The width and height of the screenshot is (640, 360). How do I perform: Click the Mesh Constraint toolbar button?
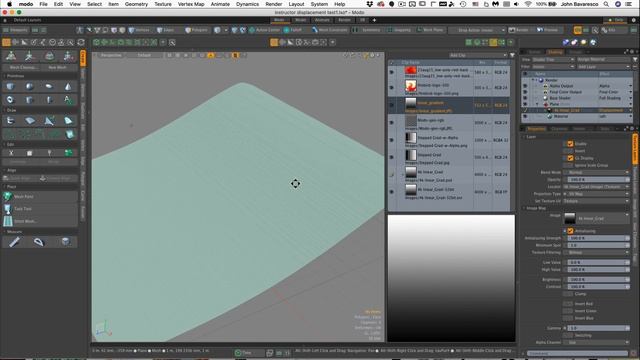(x=330, y=30)
